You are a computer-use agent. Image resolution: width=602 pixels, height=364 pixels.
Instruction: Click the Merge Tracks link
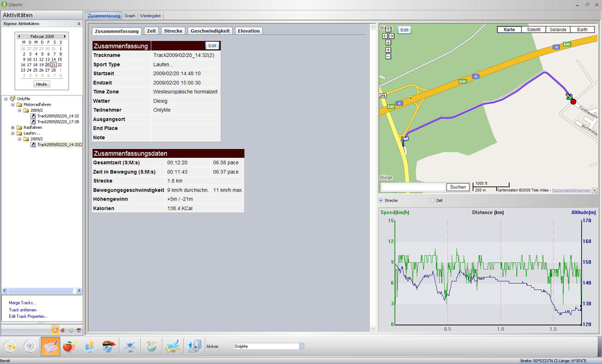(22, 303)
